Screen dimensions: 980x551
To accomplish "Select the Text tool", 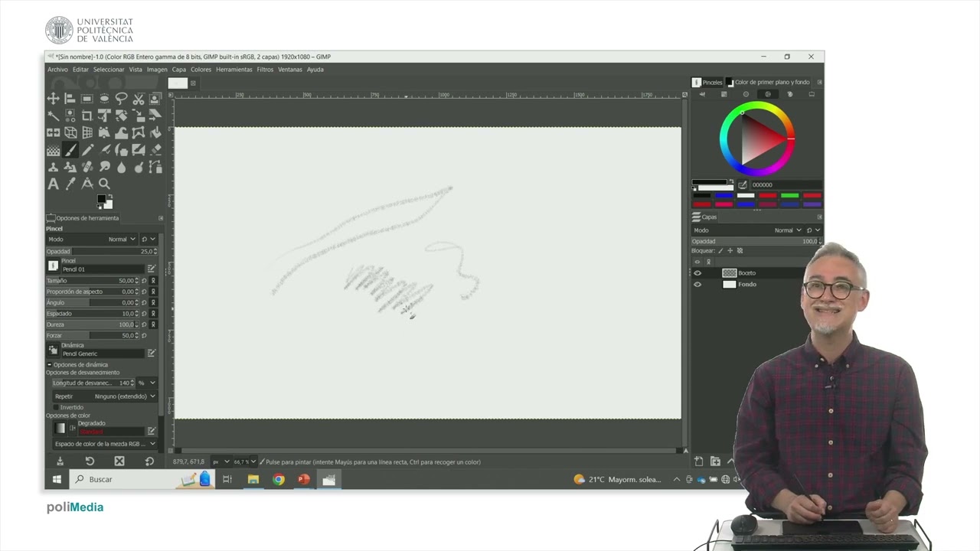I will pos(53,184).
